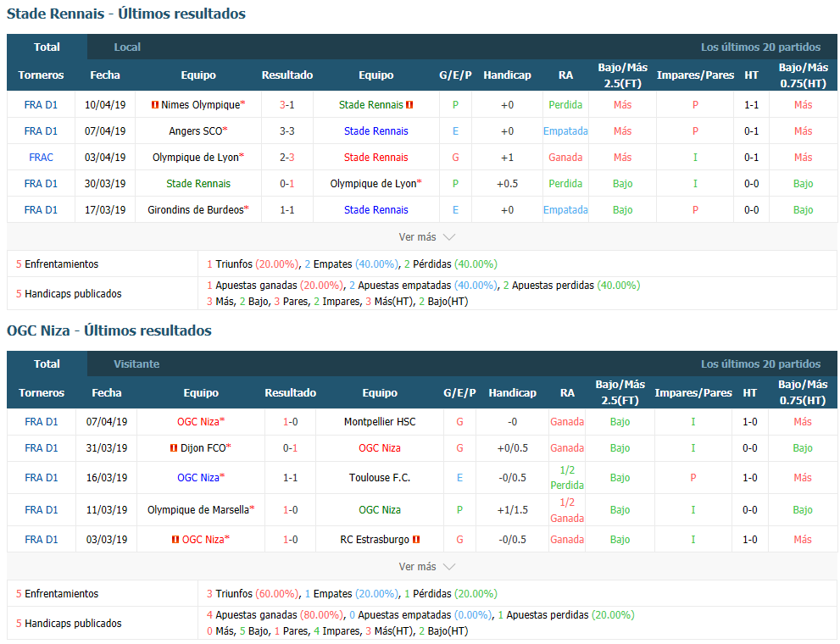This screenshot has width=840, height=644.
Task: Click the 0-1 result for Dijon FCO match
Action: click(x=291, y=448)
